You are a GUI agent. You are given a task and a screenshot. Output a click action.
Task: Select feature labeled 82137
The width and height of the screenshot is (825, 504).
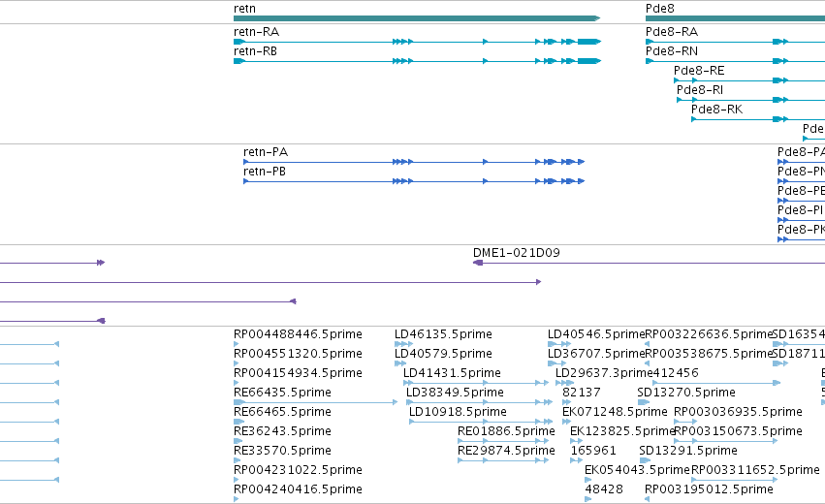click(x=582, y=393)
